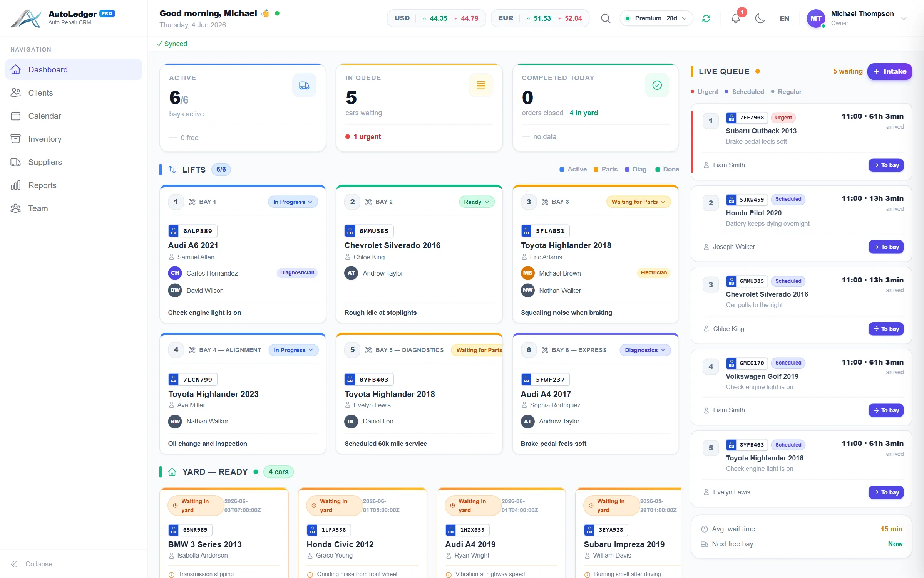Click the Lifts sort arrows icon
This screenshot has width=924, height=578.
[x=172, y=170]
